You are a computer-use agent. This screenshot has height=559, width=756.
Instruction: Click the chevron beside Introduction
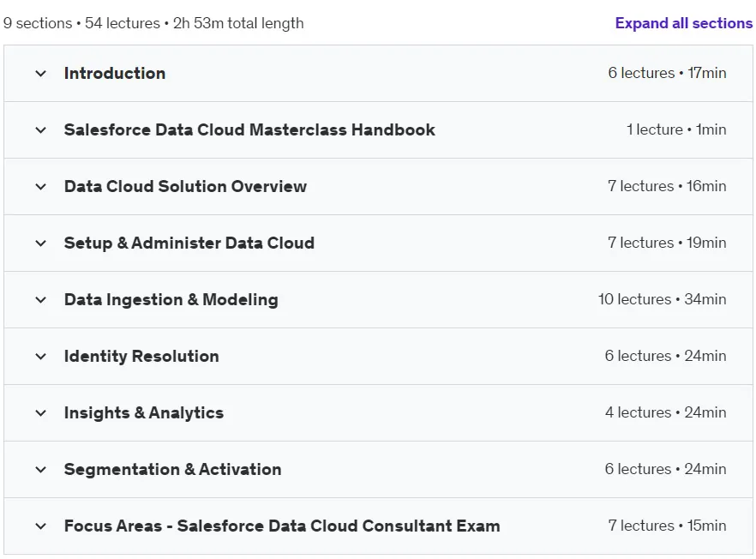pyautogui.click(x=41, y=74)
